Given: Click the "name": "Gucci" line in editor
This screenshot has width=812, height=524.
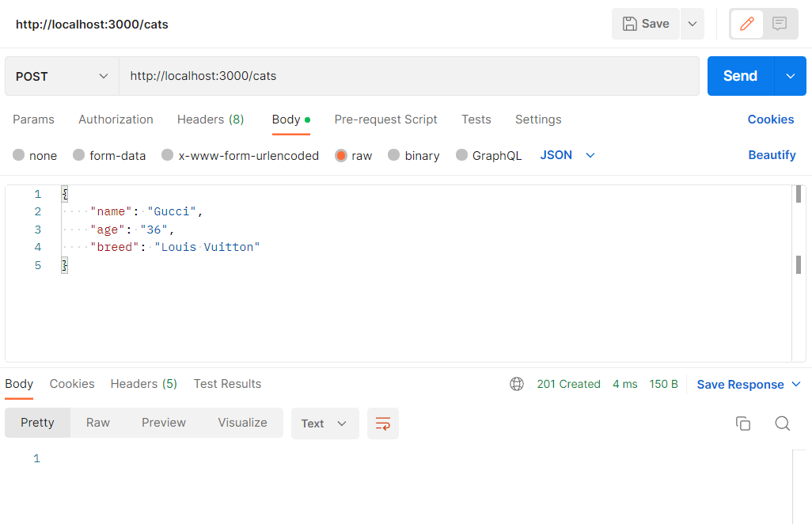Looking at the screenshot, I should point(146,212).
